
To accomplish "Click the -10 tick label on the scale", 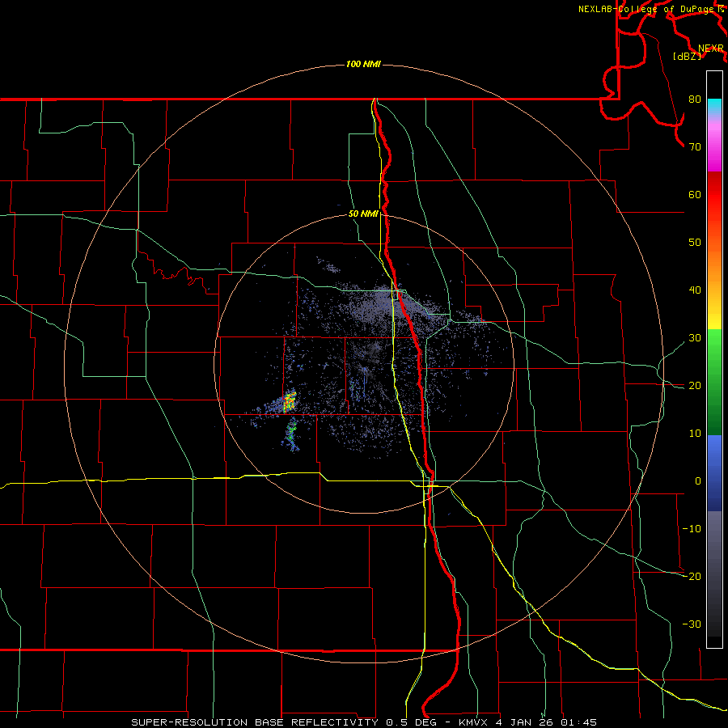I will pyautogui.click(x=692, y=529).
